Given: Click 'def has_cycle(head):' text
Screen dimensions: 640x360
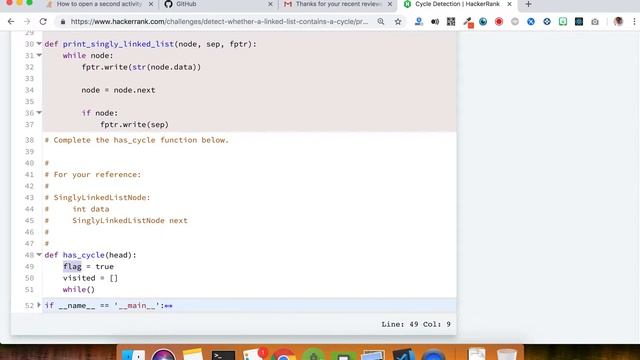Looking at the screenshot, I should click(x=91, y=255).
